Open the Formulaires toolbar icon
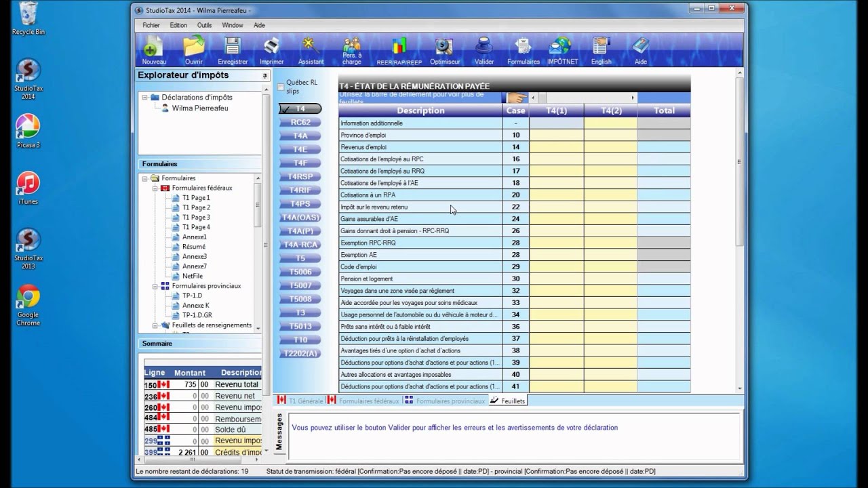 pos(524,50)
